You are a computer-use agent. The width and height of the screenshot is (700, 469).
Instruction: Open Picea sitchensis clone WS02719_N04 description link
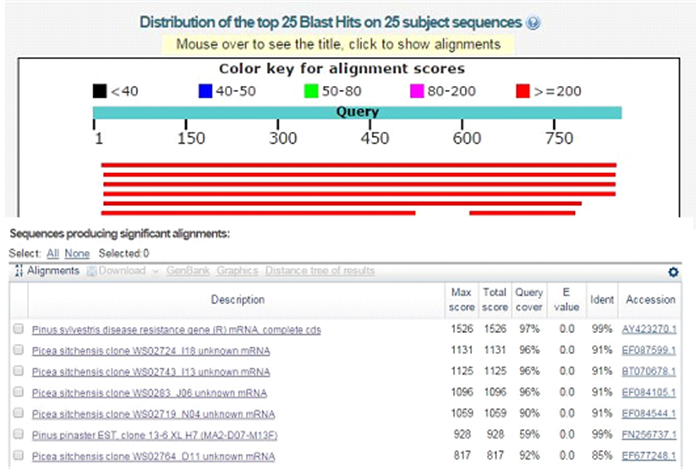click(x=153, y=414)
